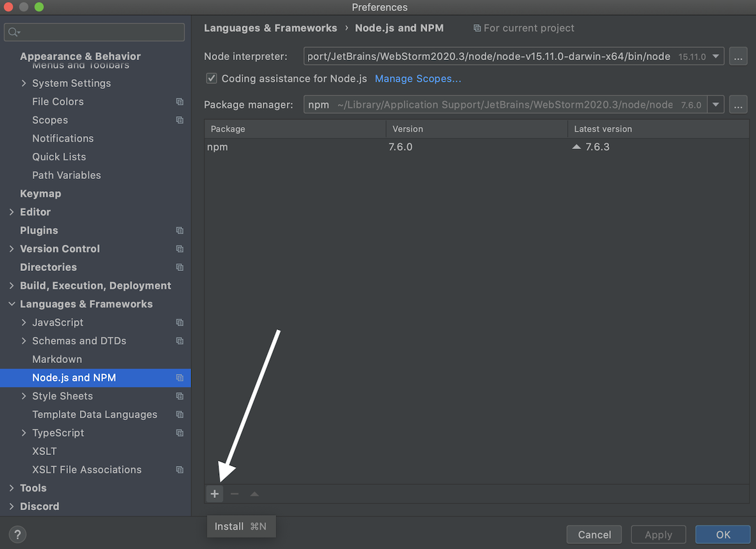The height and width of the screenshot is (549, 756).
Task: Click the For current project icon
Action: 477,28
